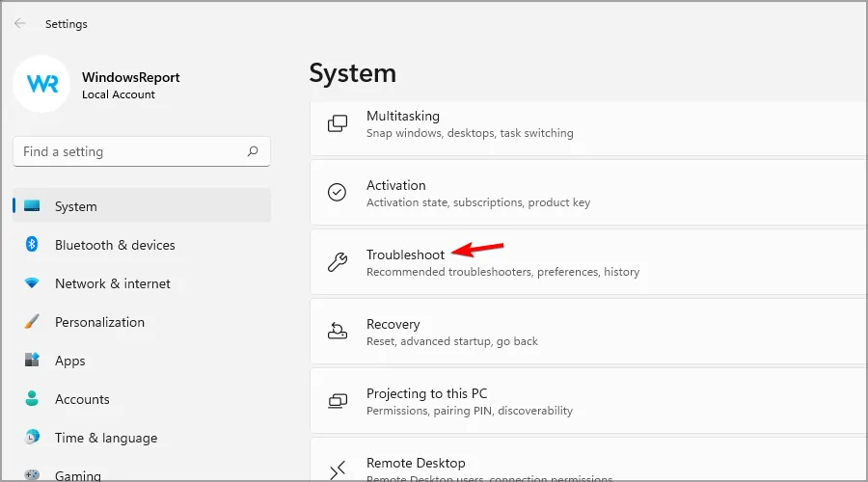
Task: Click the Activation checkmark icon
Action: pyautogui.click(x=338, y=193)
